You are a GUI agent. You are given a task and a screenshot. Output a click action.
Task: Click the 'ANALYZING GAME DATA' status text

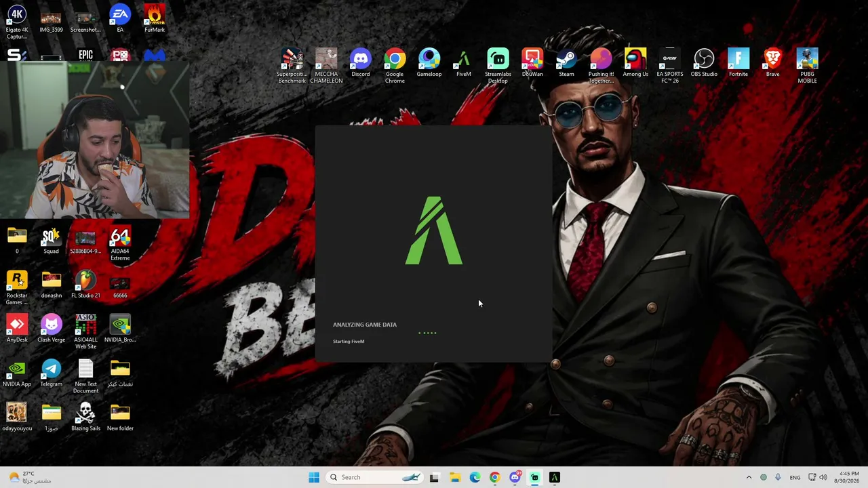click(365, 325)
